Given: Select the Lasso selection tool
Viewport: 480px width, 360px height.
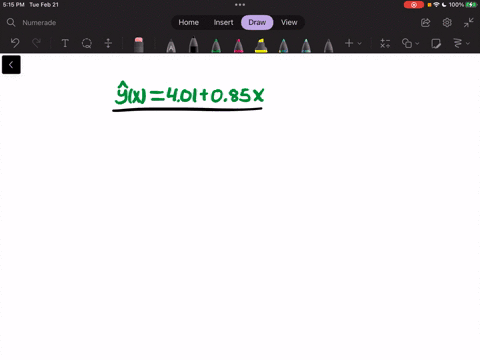Looking at the screenshot, I should point(87,43).
